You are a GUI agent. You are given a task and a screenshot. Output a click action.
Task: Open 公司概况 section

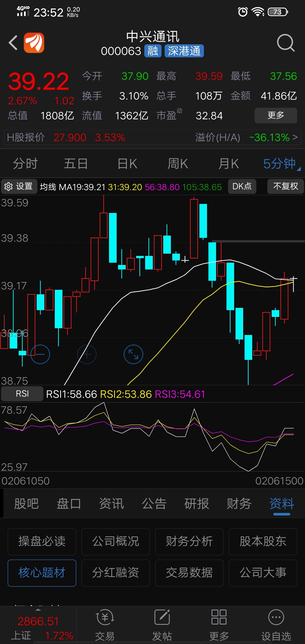116,541
